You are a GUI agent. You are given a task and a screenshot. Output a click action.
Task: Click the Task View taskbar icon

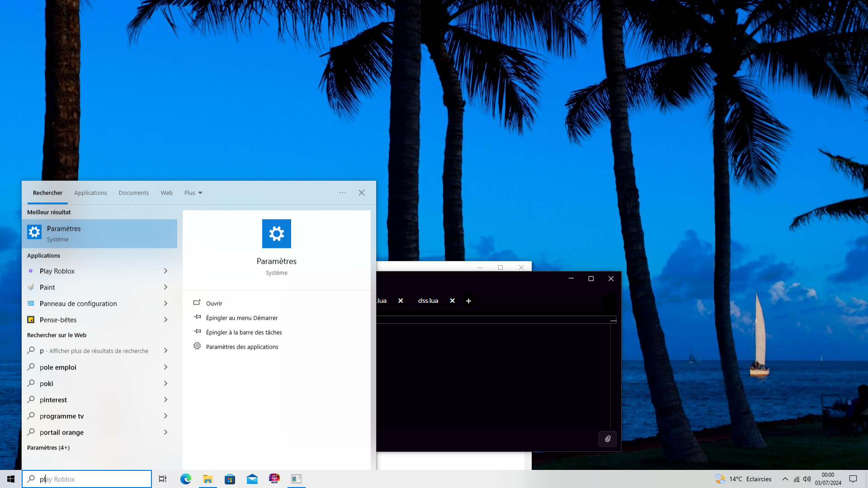[x=163, y=479]
